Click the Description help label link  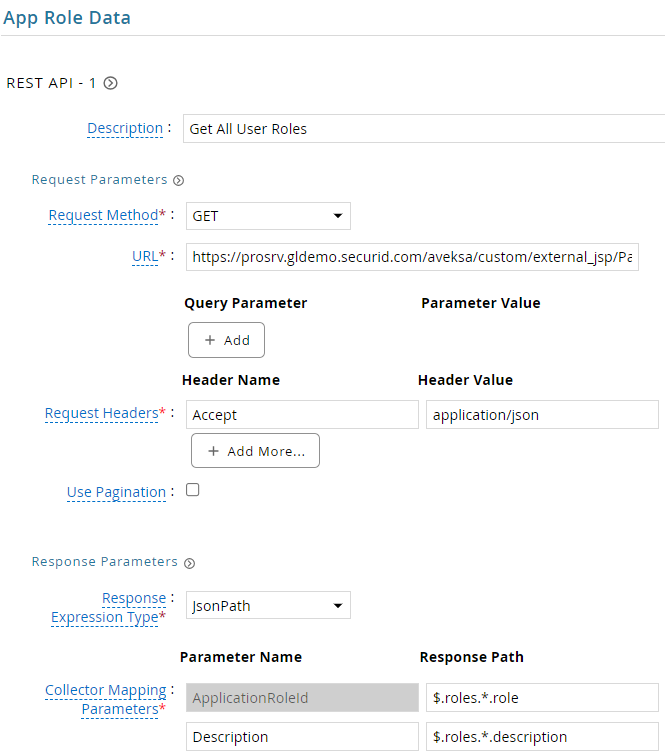click(x=125, y=128)
